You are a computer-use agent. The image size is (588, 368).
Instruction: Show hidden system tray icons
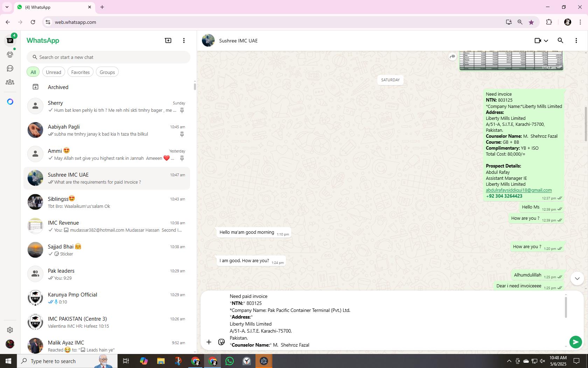[x=509, y=361]
